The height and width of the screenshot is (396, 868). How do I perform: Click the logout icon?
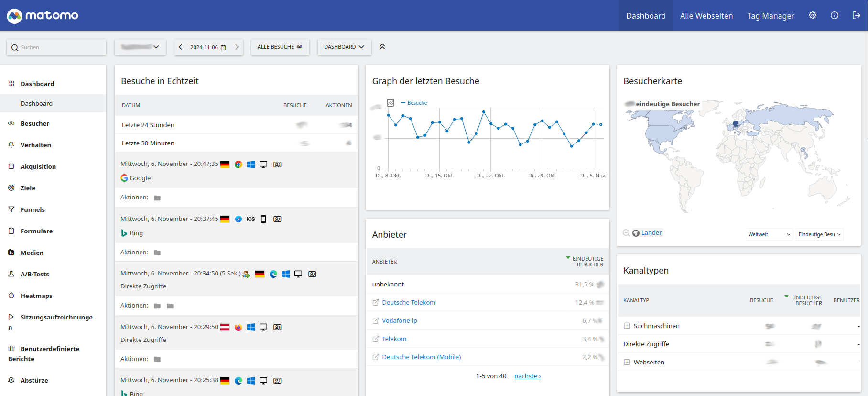[x=856, y=15]
